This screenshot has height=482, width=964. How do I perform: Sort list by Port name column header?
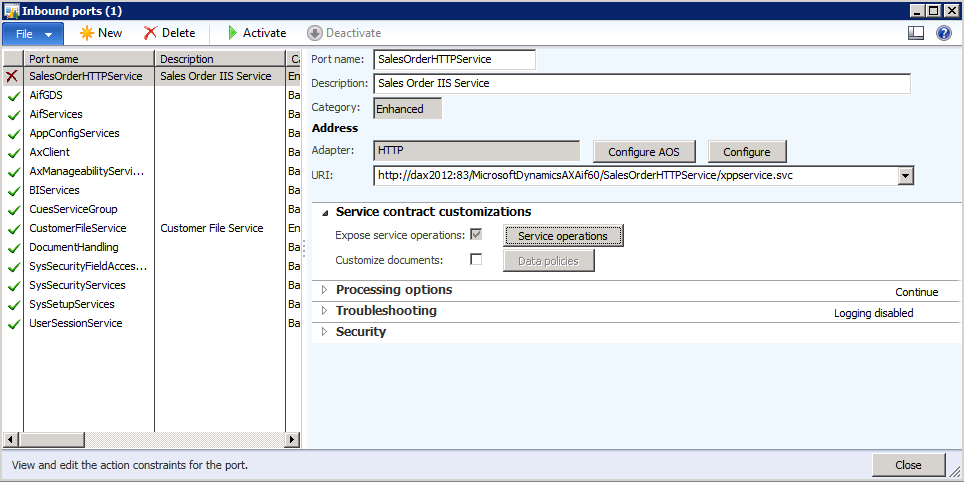pyautogui.click(x=88, y=59)
